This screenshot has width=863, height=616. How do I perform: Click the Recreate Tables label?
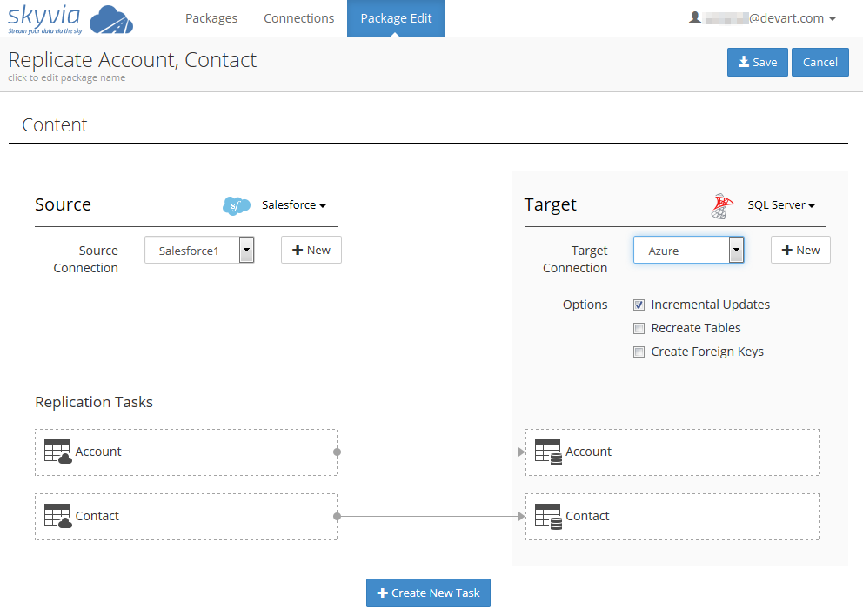point(696,328)
